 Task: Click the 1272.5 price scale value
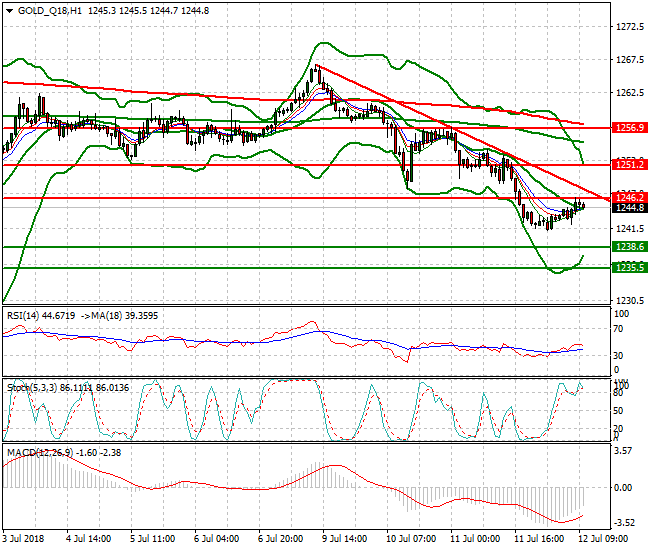630,27
